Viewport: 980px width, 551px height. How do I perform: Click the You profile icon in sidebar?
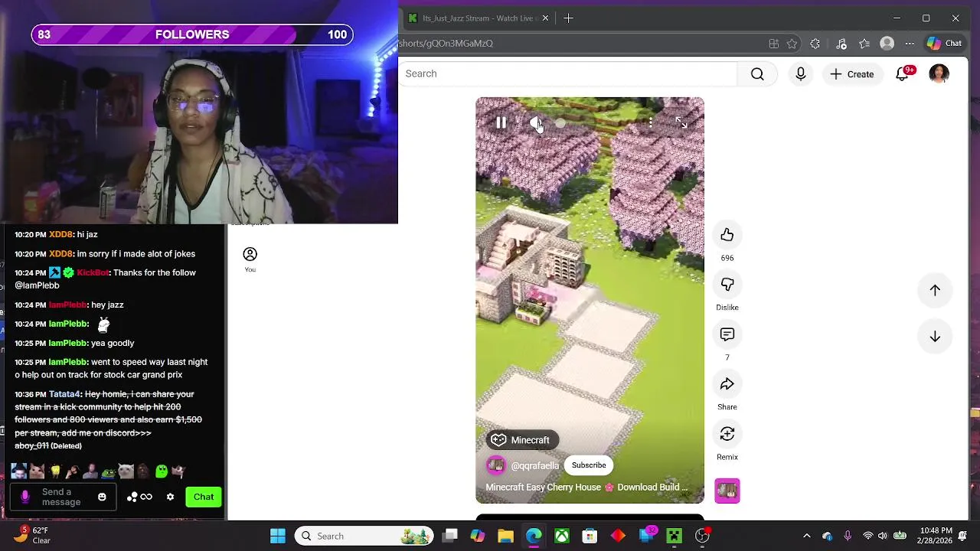click(250, 255)
